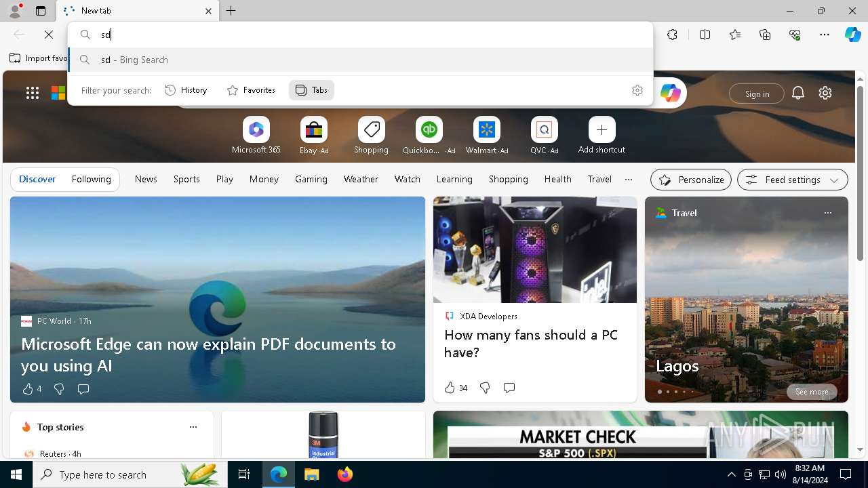The image size is (868, 488).
Task: Open notifications bell
Action: coord(798,94)
